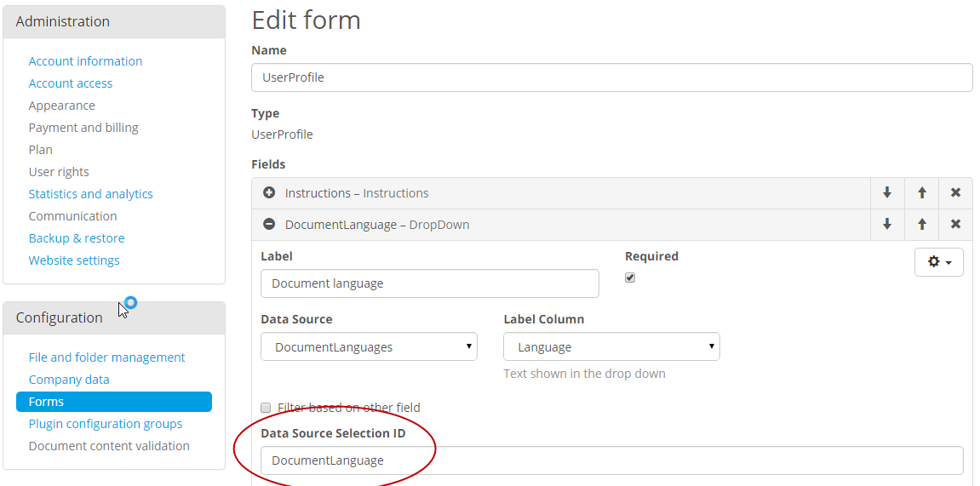Image resolution: width=980 pixels, height=486 pixels.
Task: Open Backup & restore
Action: [77, 238]
